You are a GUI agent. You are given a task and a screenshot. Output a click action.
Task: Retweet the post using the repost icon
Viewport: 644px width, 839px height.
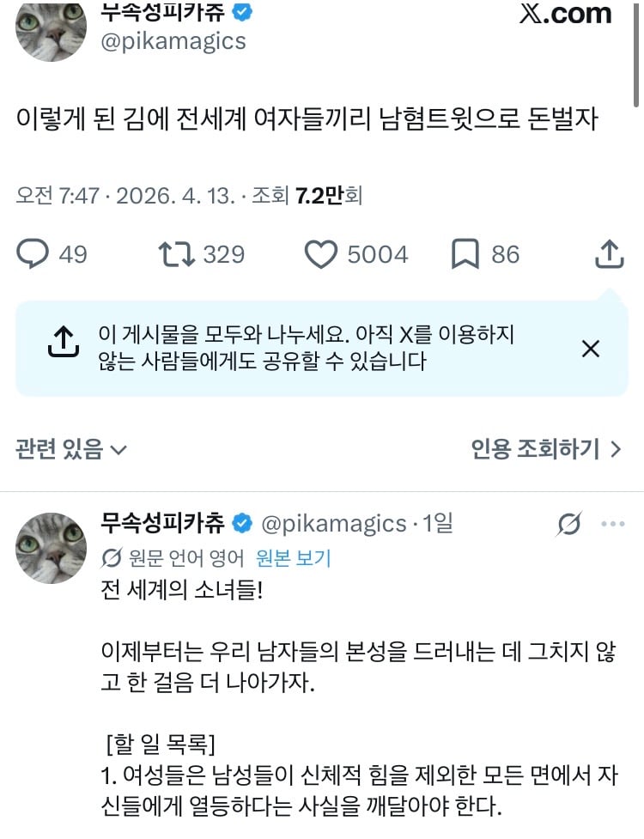tap(177, 254)
